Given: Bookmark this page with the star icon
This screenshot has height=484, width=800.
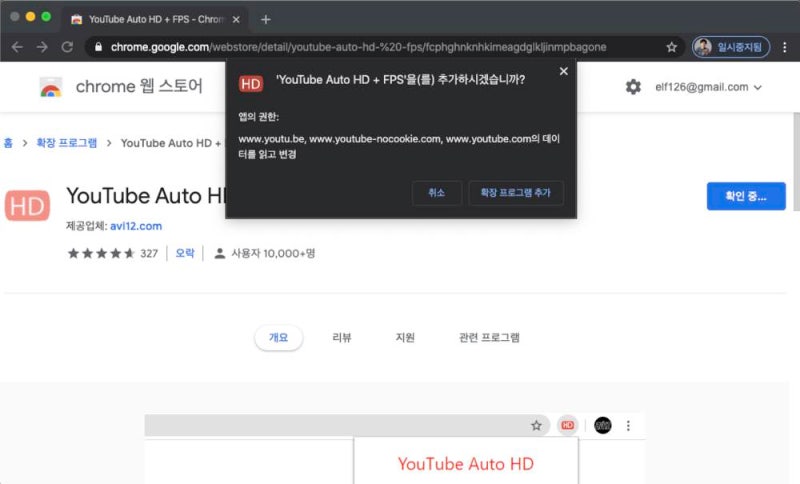Looking at the screenshot, I should (x=671, y=47).
